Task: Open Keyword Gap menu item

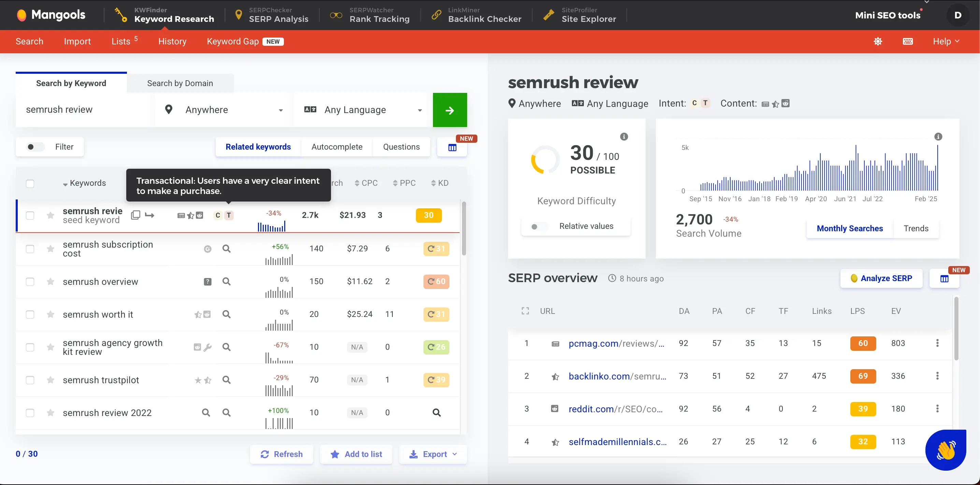Action: [x=245, y=41]
